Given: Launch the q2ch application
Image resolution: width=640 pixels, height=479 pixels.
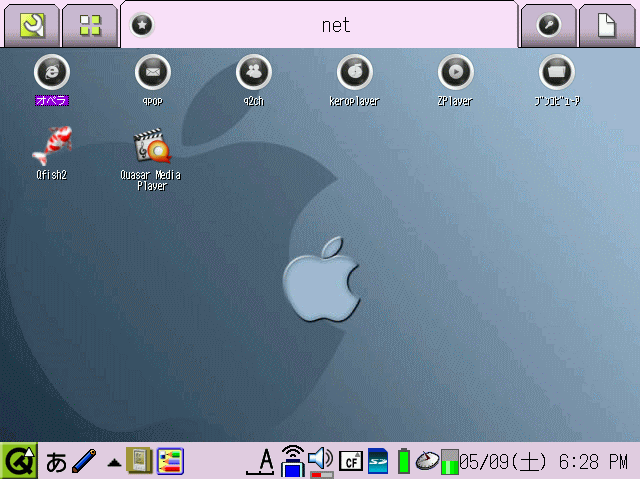Looking at the screenshot, I should click(253, 80).
